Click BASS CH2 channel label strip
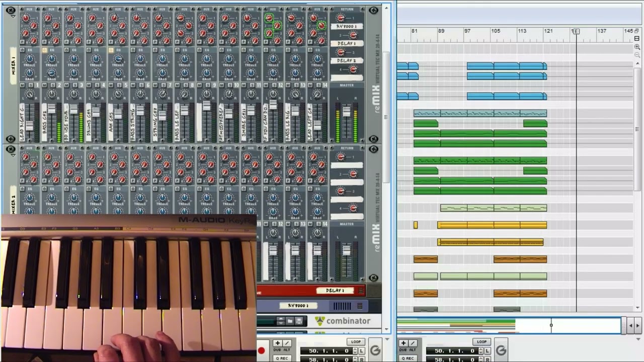This screenshot has width=644, height=362. tap(44, 122)
